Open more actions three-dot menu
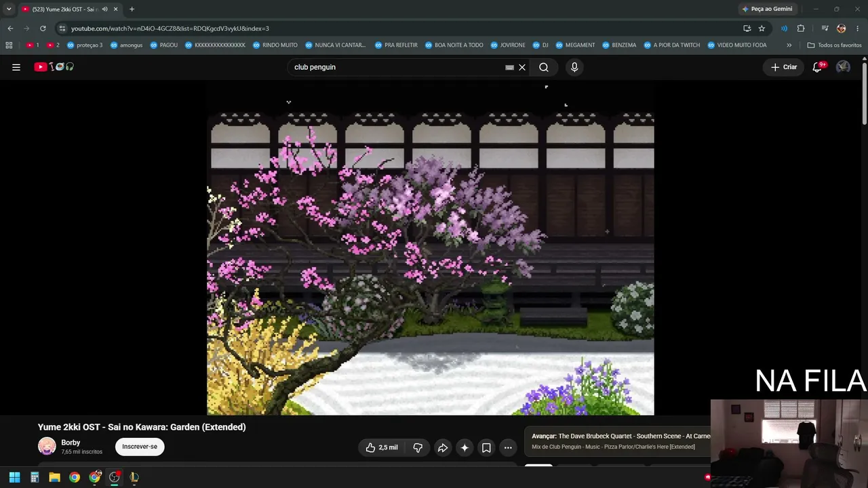Image resolution: width=868 pixels, height=488 pixels. pos(508,447)
